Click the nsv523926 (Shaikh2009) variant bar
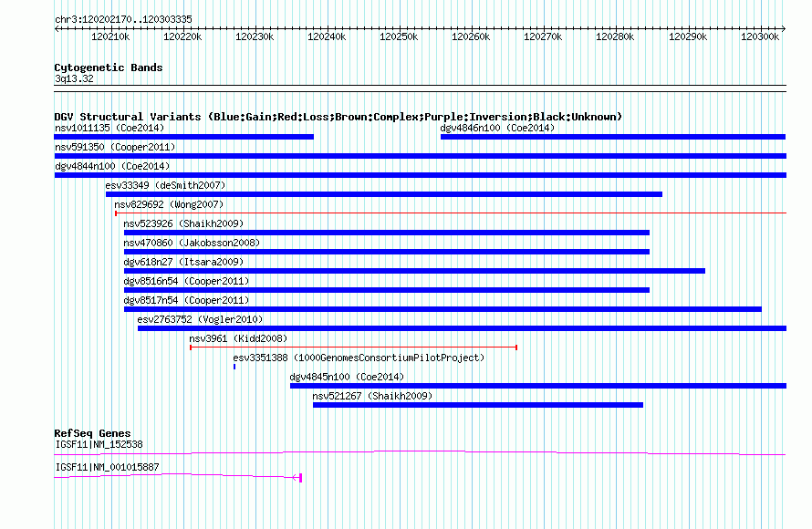812x529 pixels. tap(386, 233)
